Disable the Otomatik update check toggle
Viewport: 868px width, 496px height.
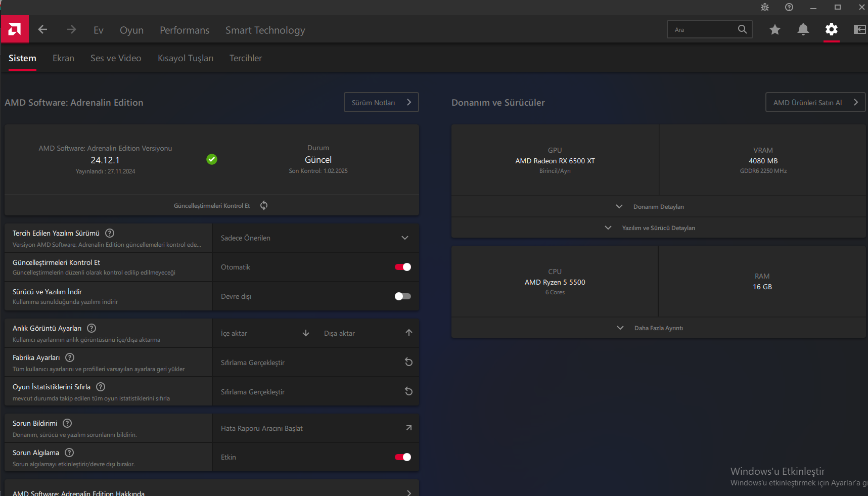click(402, 267)
